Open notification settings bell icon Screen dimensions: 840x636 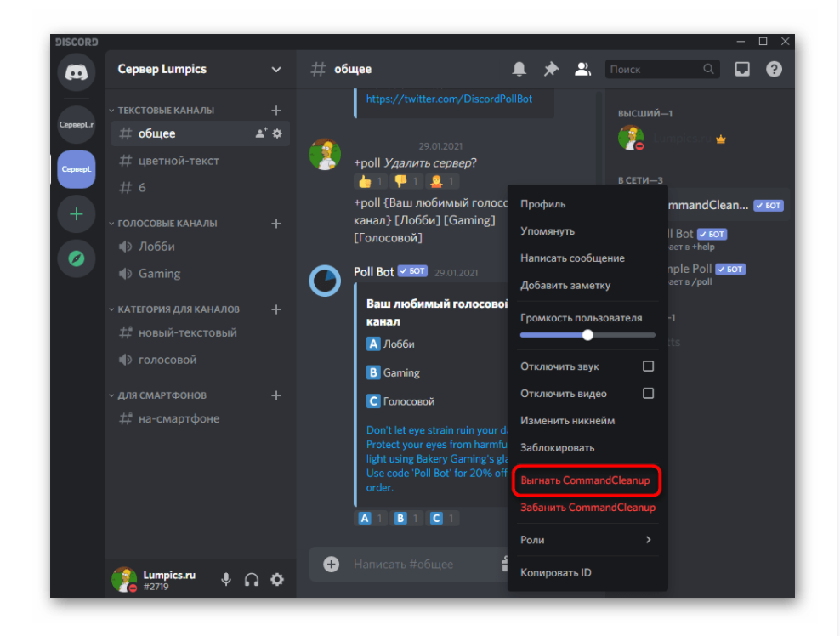[x=519, y=70]
